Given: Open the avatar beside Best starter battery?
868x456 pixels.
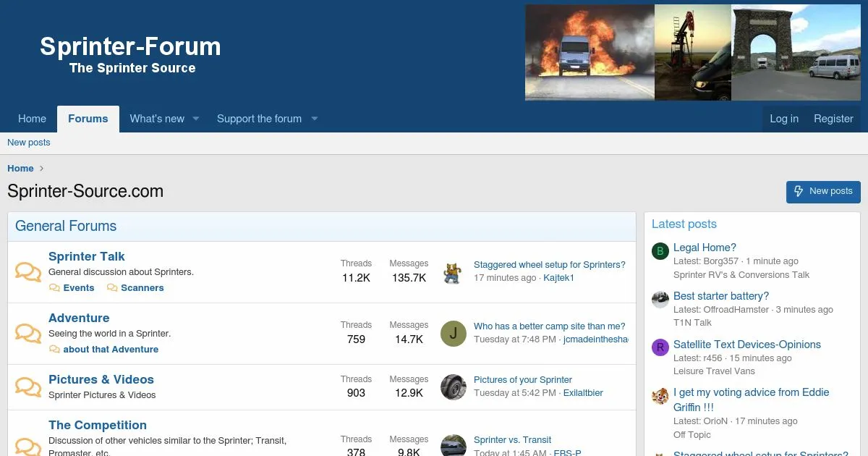Looking at the screenshot, I should pyautogui.click(x=660, y=300).
